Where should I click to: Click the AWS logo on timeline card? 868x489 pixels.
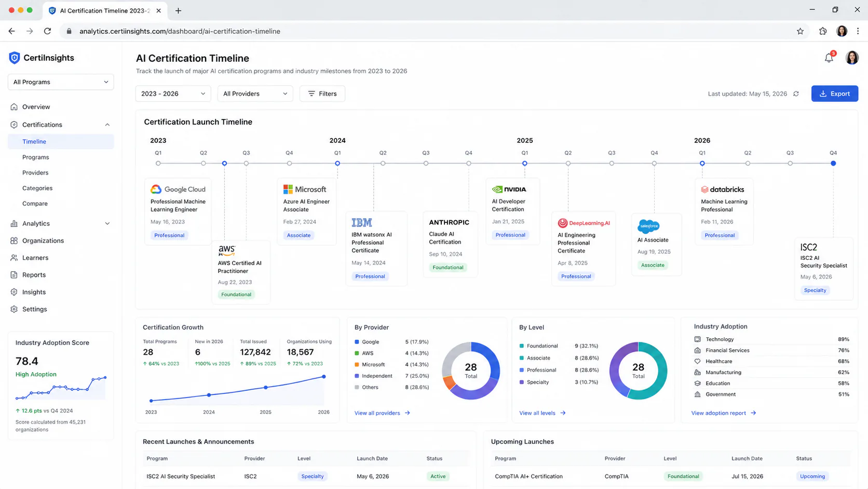point(227,250)
